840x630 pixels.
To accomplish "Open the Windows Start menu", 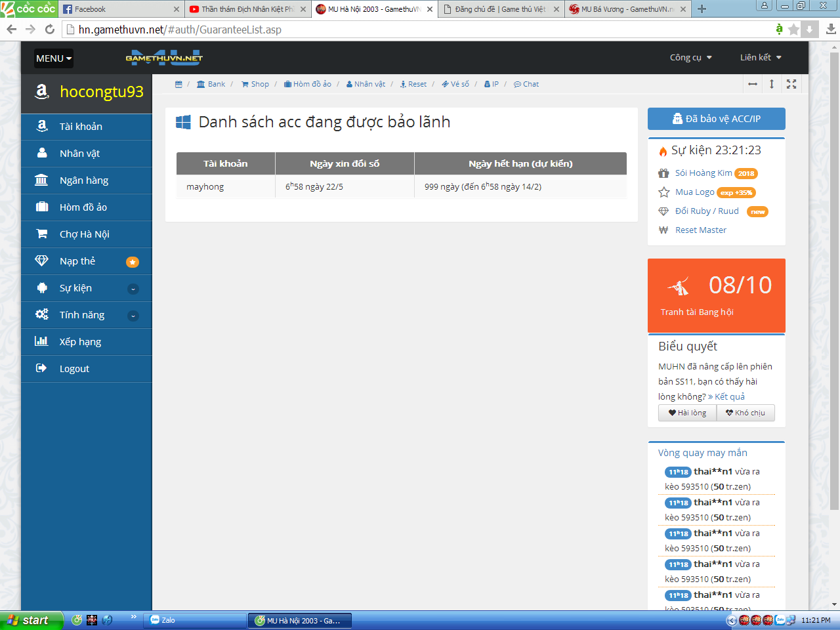I will click(31, 620).
